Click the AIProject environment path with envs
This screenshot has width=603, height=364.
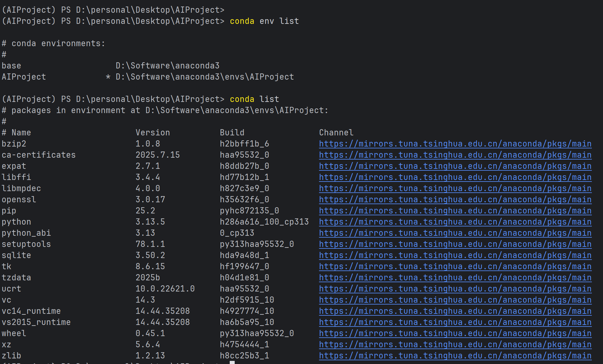[x=205, y=77]
